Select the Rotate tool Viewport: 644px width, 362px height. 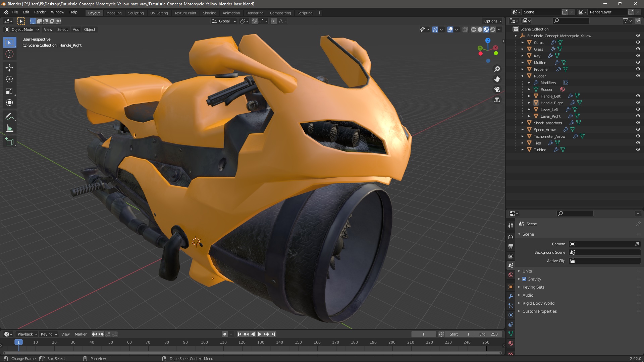pyautogui.click(x=9, y=79)
